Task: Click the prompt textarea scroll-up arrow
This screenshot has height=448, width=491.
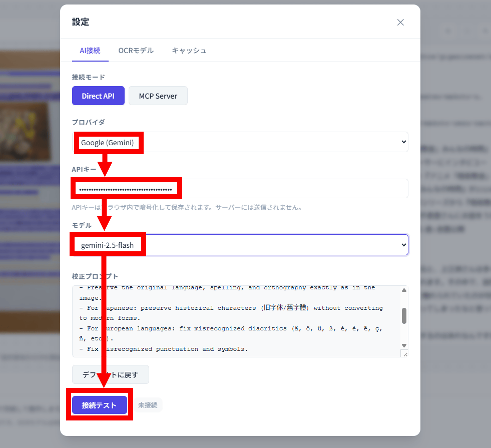Action: [404, 290]
